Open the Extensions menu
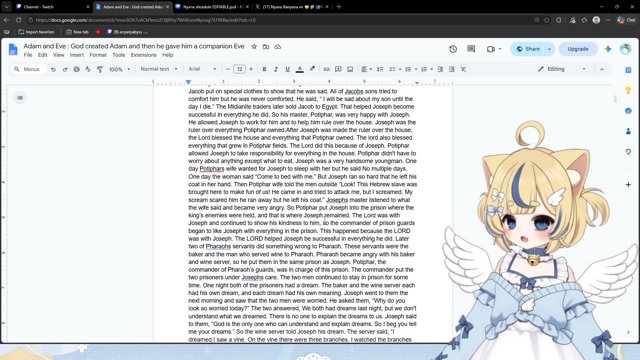The height and width of the screenshot is (360, 640). (144, 55)
